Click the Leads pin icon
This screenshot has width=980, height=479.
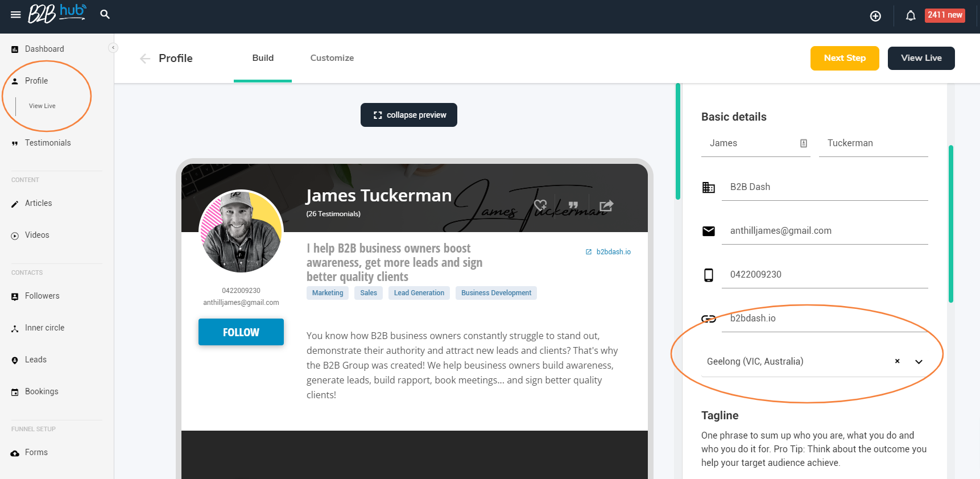15,361
